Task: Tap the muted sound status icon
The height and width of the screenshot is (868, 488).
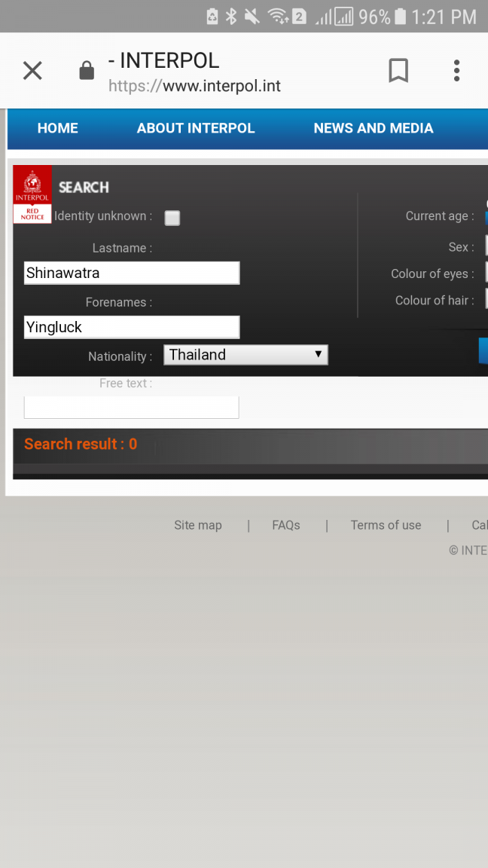Action: (252, 17)
